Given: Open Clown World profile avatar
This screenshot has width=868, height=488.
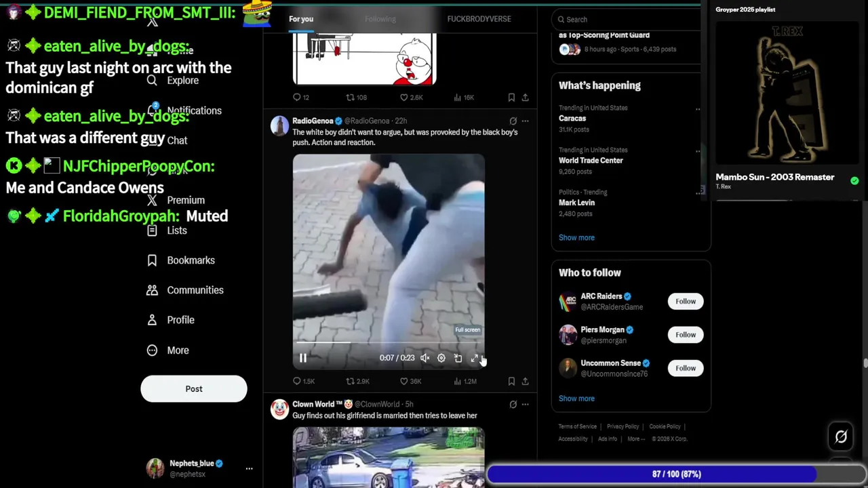Looking at the screenshot, I should tap(279, 409).
